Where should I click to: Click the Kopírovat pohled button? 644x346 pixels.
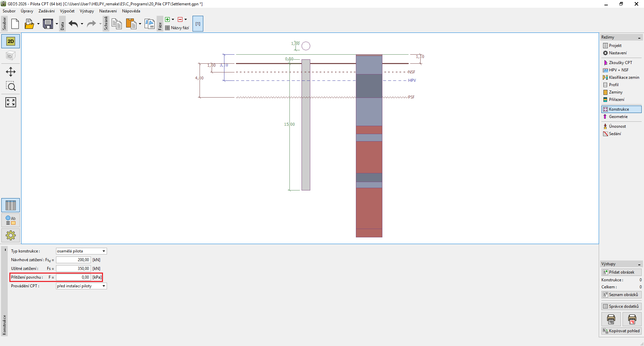[621, 331]
